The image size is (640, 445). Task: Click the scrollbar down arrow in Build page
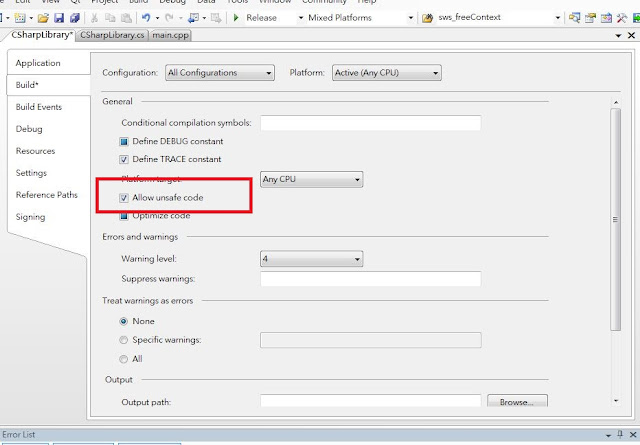tap(616, 401)
